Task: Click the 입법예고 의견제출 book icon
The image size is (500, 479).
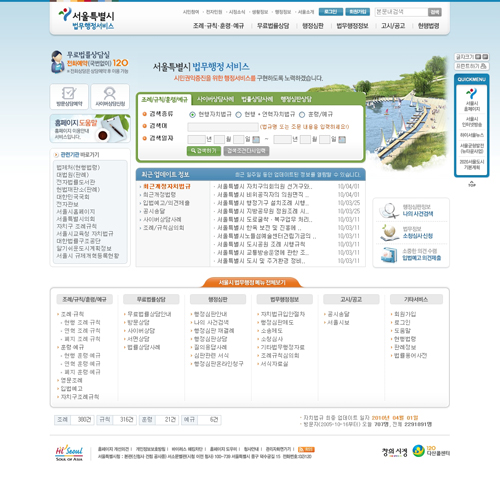Action: click(x=389, y=255)
